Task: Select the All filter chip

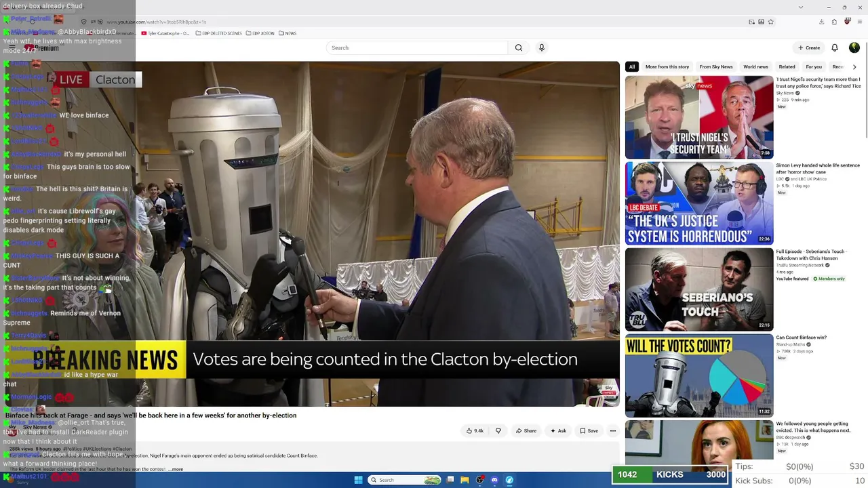Action: click(631, 66)
